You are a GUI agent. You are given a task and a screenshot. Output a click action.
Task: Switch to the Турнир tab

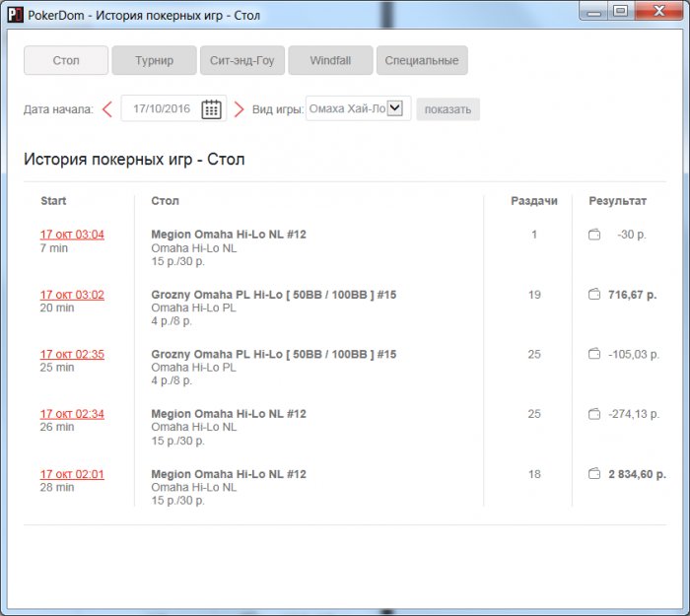(154, 60)
